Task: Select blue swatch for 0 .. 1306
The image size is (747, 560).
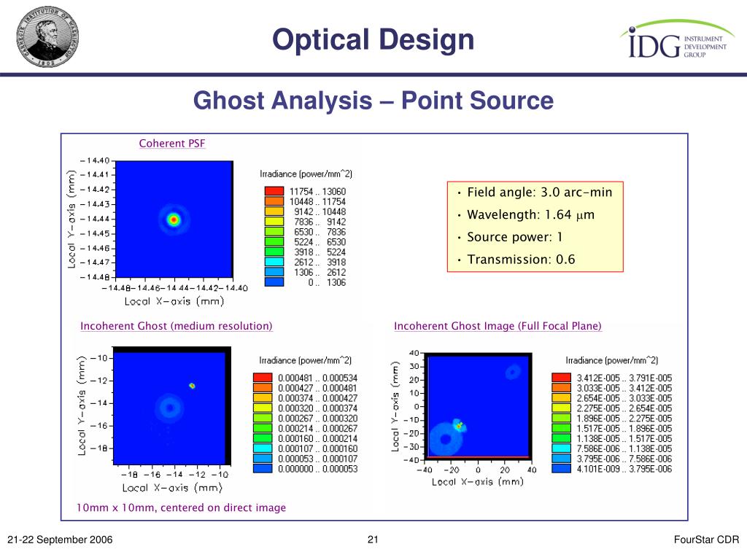Action: tap(274, 282)
